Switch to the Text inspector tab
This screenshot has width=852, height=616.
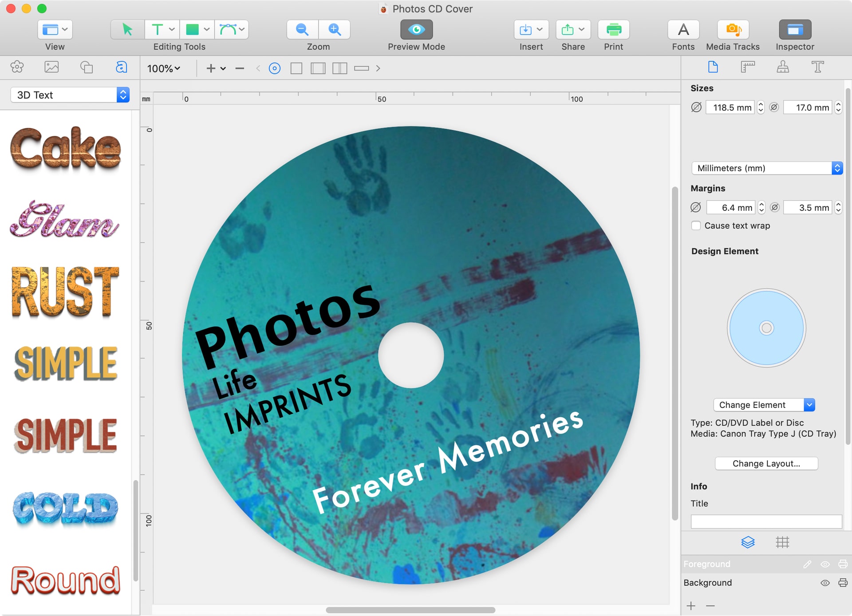point(818,67)
